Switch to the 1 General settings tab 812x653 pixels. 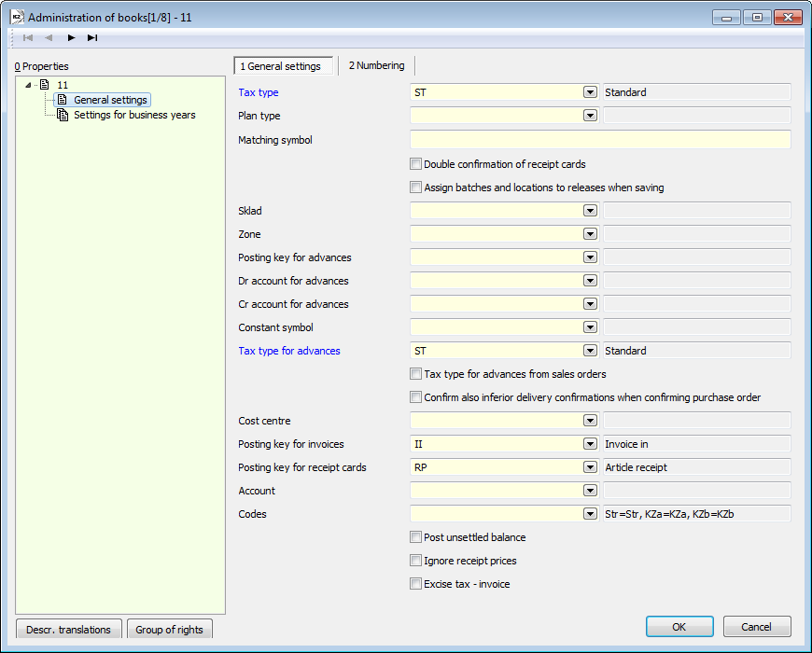coord(284,66)
